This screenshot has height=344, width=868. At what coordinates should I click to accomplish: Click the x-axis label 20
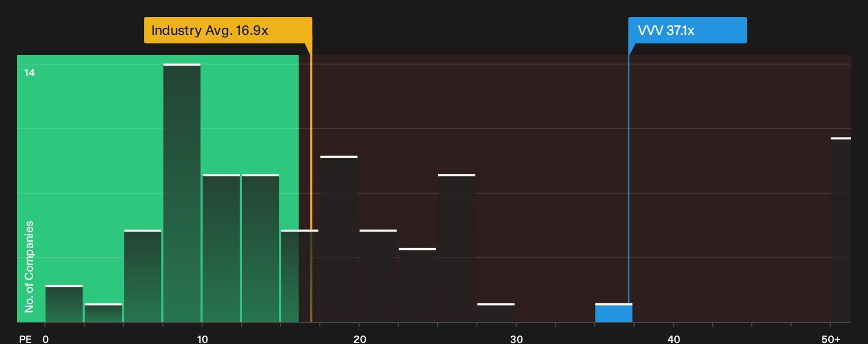(360, 339)
